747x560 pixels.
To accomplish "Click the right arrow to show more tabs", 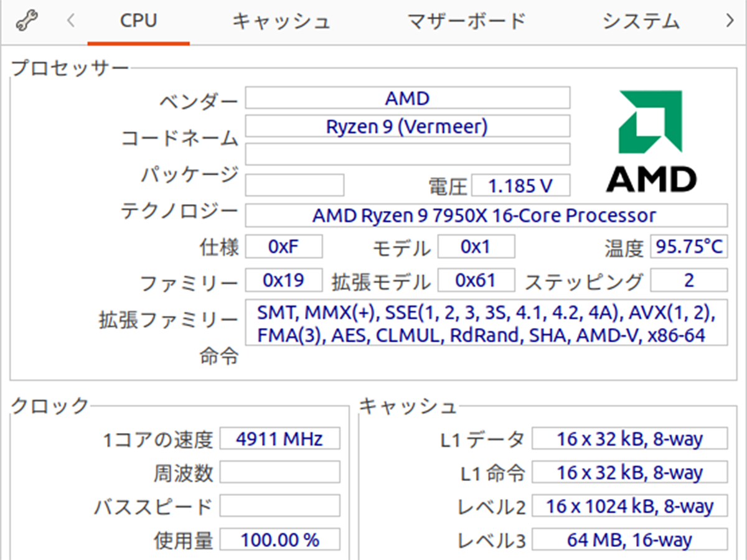I will click(x=730, y=22).
